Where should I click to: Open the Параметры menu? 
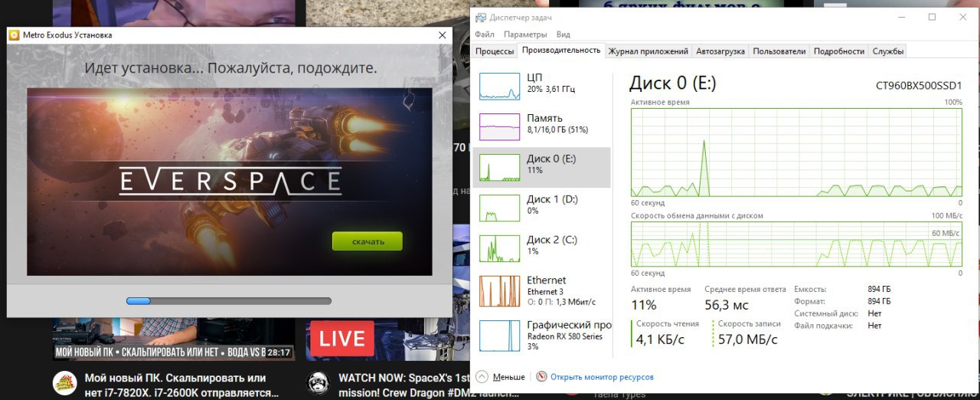(525, 34)
